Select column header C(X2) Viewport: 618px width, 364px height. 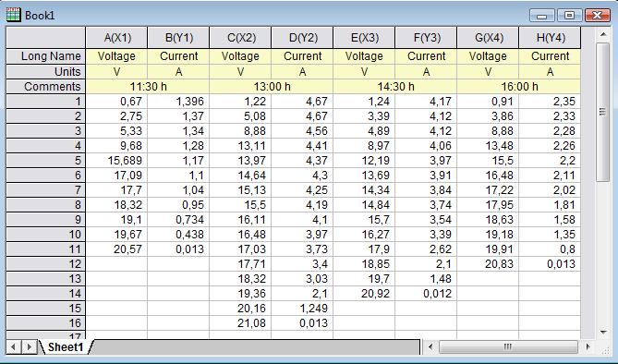240,38
